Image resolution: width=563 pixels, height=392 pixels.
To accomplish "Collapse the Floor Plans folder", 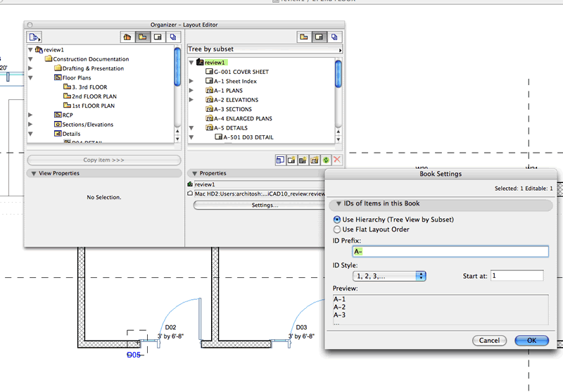I will coord(30,78).
